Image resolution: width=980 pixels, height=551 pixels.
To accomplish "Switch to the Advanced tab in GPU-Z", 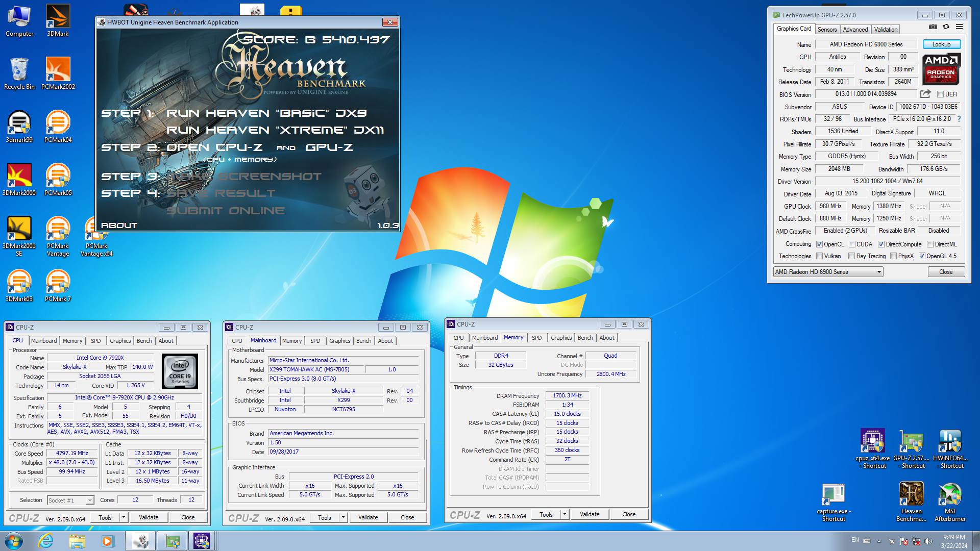I will (855, 30).
